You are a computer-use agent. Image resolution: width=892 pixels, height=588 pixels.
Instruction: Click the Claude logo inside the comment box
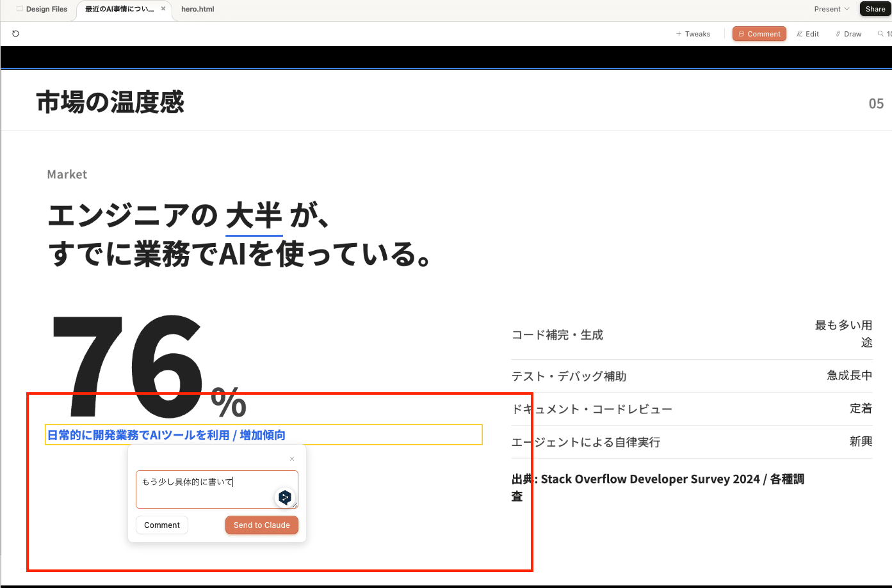pyautogui.click(x=284, y=496)
